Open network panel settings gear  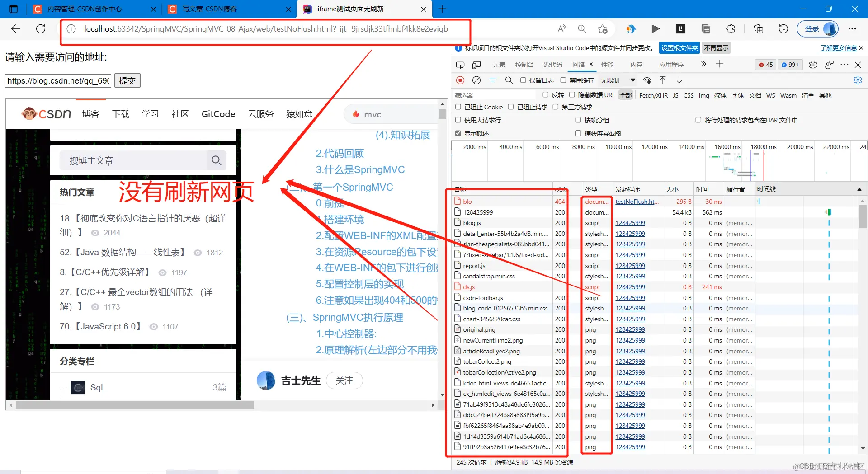(x=858, y=80)
